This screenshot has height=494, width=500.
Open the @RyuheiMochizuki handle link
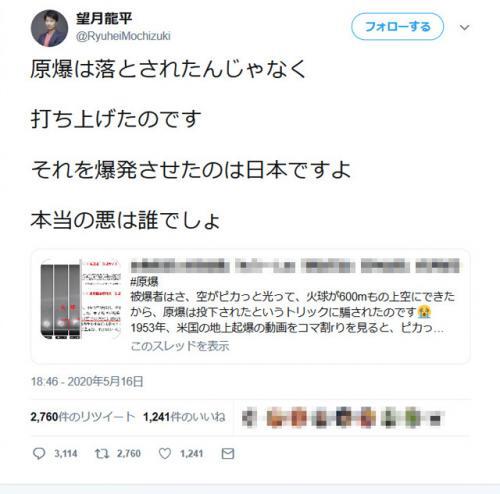(123, 36)
